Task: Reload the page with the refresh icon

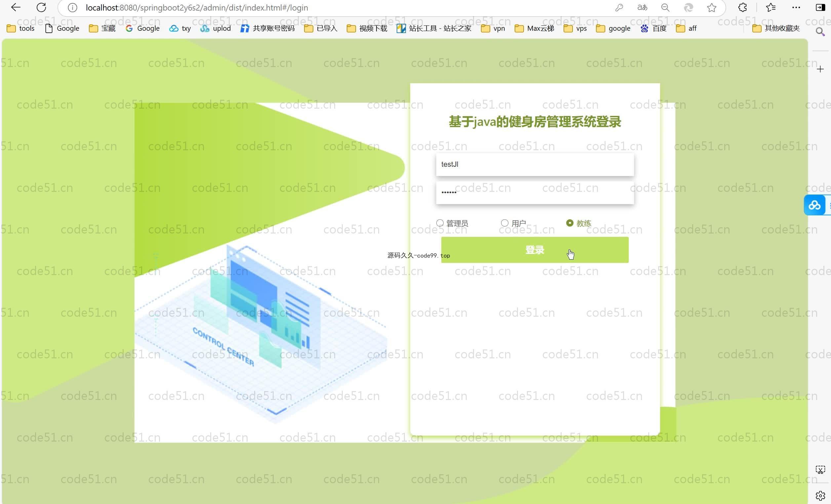Action: click(x=41, y=7)
